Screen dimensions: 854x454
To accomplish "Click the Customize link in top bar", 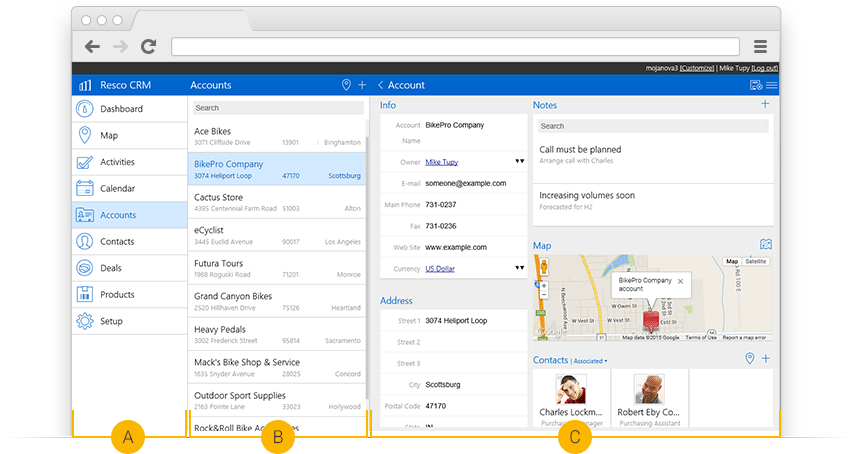I will (x=697, y=68).
